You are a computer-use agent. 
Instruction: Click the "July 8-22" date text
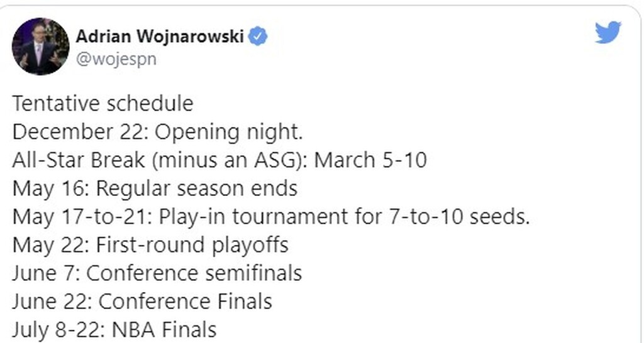[52, 330]
